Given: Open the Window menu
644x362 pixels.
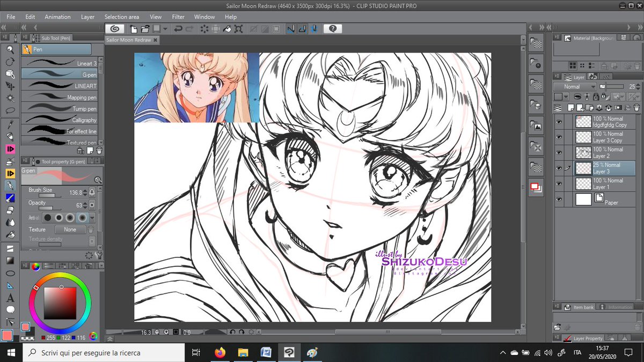Looking at the screenshot, I should (x=204, y=17).
